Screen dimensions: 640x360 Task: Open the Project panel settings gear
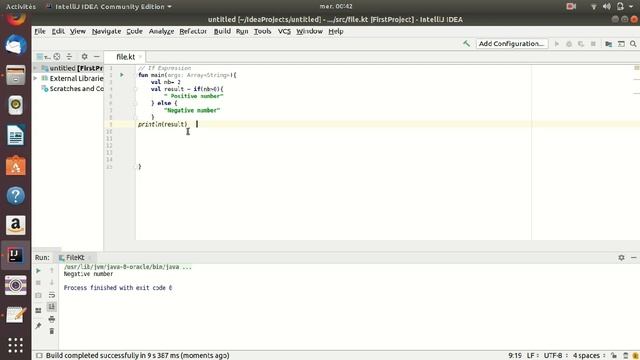(84, 57)
